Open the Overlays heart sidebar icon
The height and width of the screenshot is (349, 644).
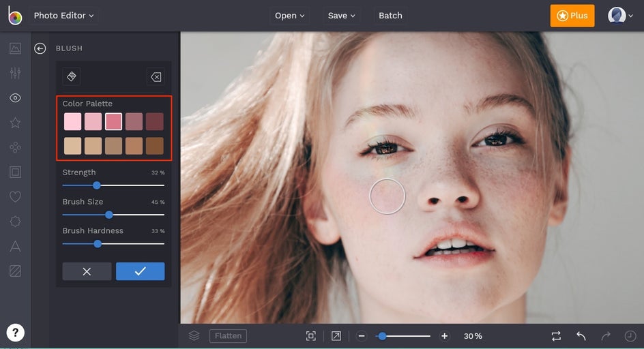click(x=15, y=197)
